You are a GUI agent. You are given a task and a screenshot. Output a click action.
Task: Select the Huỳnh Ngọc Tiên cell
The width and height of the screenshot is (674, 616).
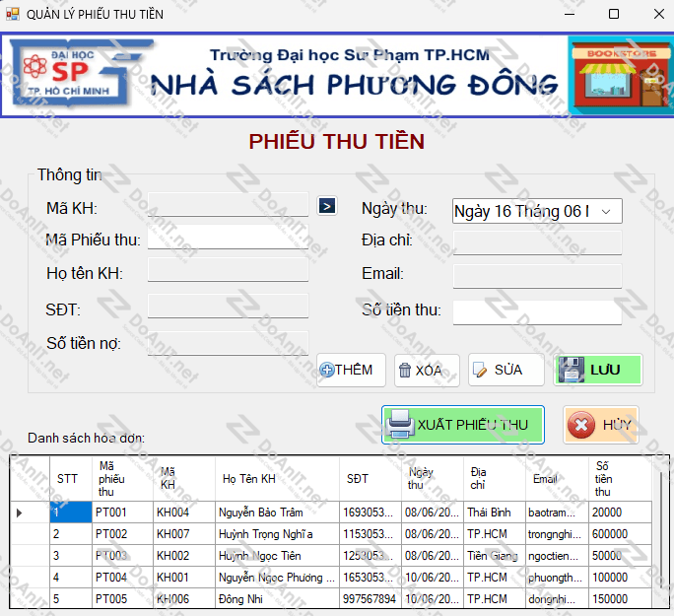click(277, 556)
